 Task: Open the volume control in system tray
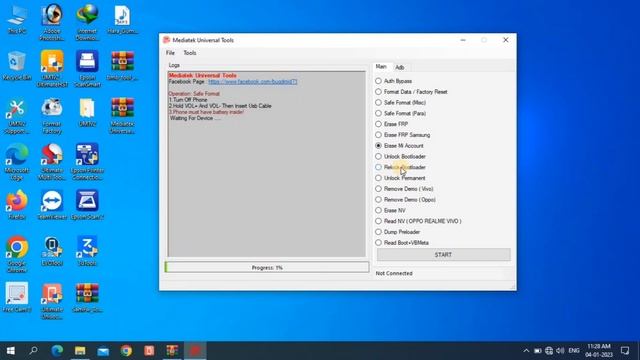560,351
